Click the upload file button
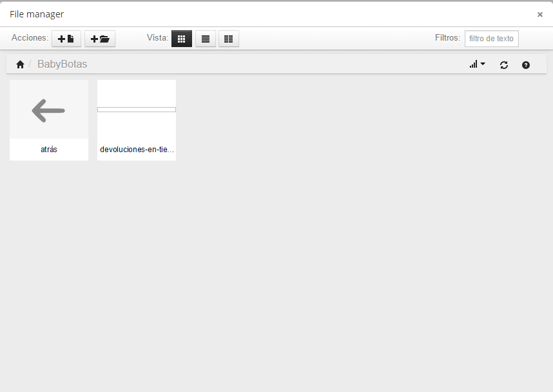This screenshot has width=553, height=392. point(66,39)
